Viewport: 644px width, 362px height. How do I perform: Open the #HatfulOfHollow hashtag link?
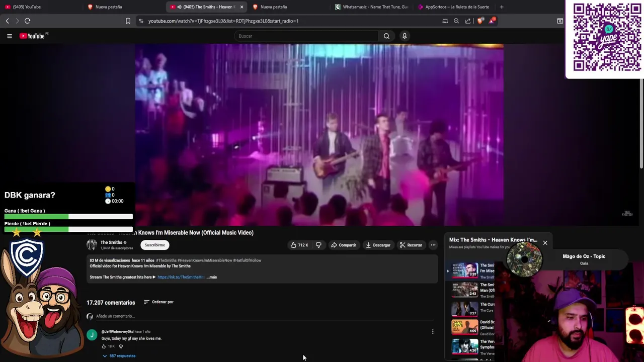(x=247, y=260)
